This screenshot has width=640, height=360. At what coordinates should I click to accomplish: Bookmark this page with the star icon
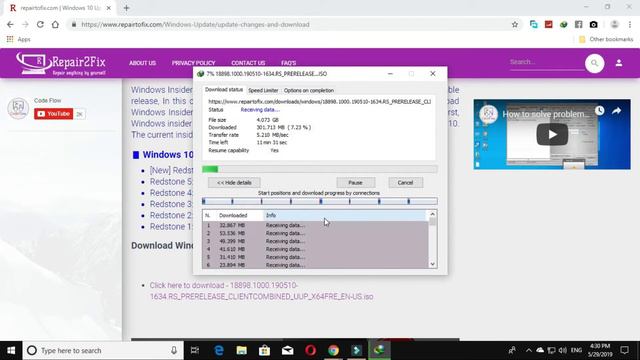click(515, 24)
